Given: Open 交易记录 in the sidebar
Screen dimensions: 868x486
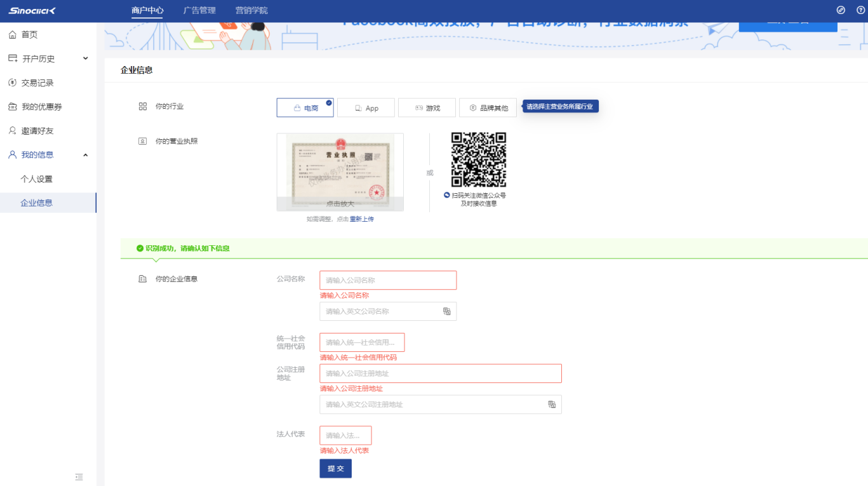Looking at the screenshot, I should click(37, 83).
